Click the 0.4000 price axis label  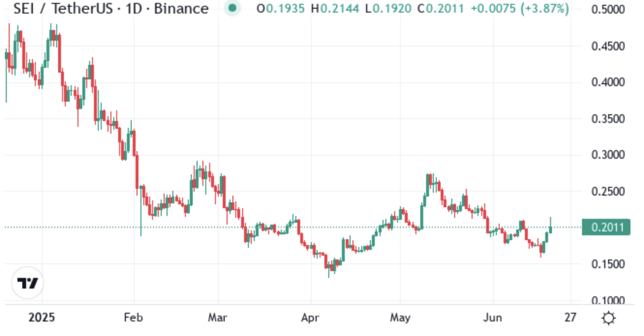(608, 83)
